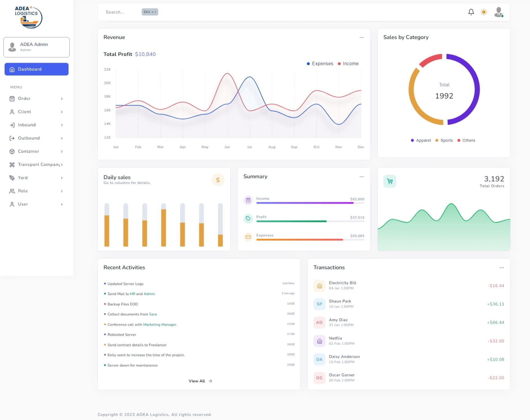Expand the Order menu chevron
The width and height of the screenshot is (530, 420).
pyautogui.click(x=62, y=98)
